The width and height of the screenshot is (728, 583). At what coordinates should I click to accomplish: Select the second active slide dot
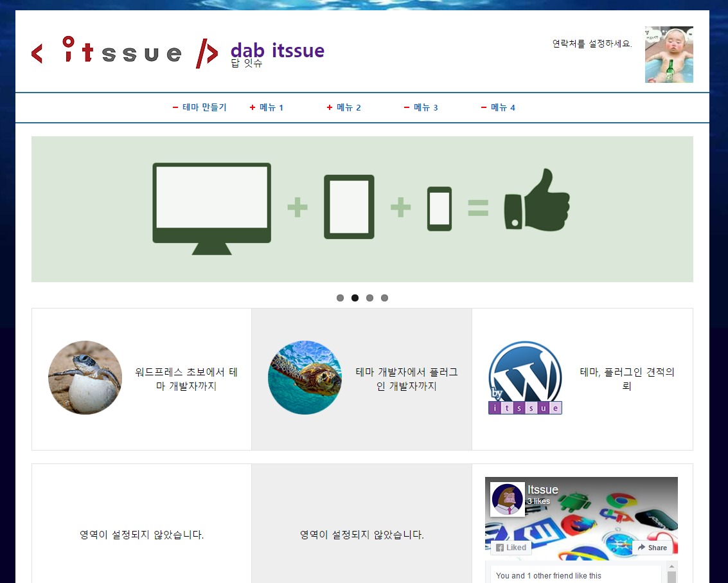tap(355, 298)
